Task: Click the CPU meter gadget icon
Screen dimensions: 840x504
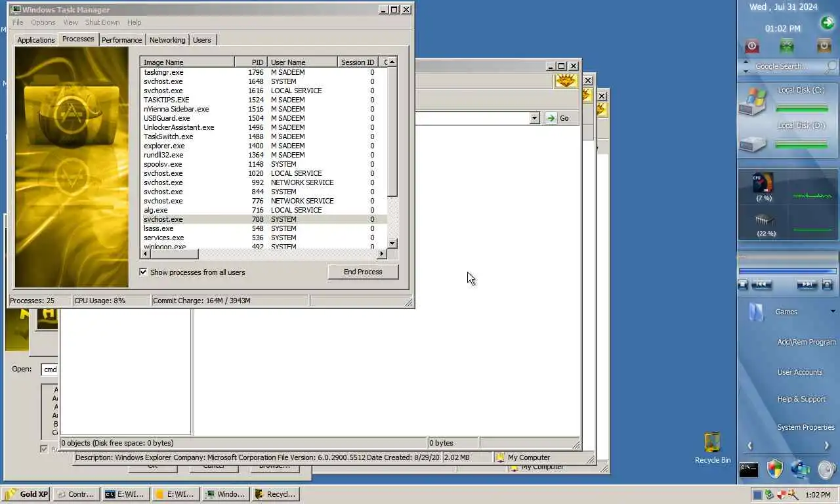Action: pyautogui.click(x=763, y=183)
